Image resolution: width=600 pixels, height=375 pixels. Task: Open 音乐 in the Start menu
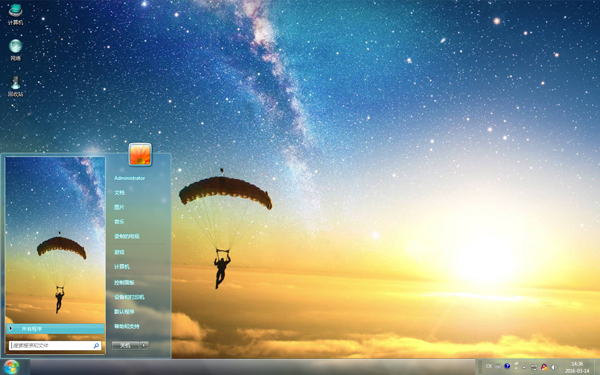(119, 222)
